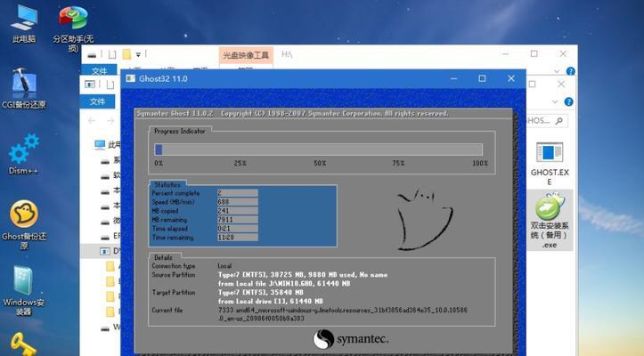644x356 pixels.
Task: Minimize the H:\ Explorer window
Action: (506, 53)
